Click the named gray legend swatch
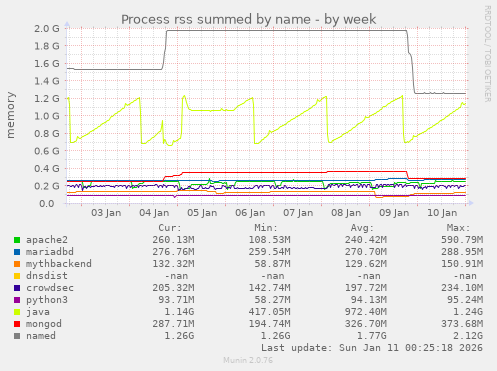The width and height of the screenshot is (497, 371). (x=17, y=336)
